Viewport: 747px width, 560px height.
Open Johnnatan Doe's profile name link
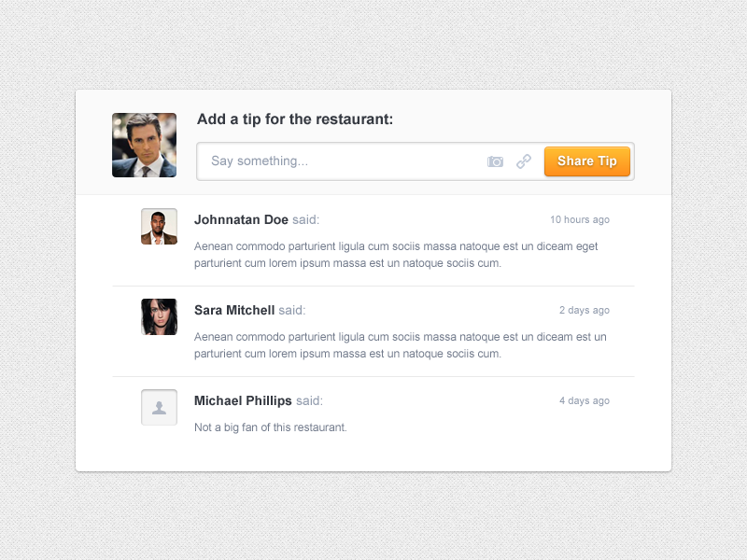click(241, 219)
